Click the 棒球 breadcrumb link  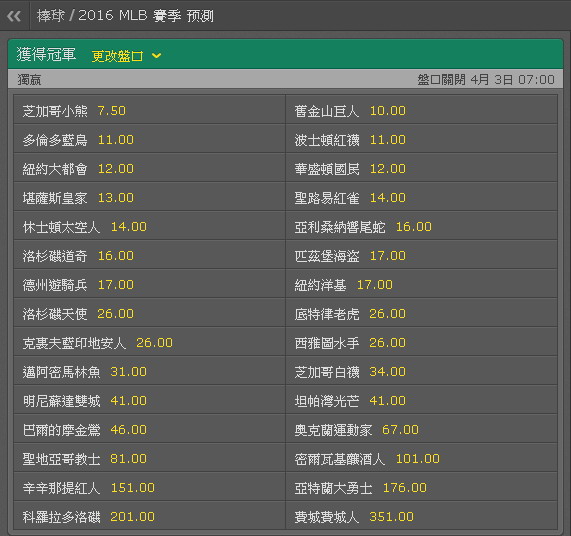(x=51, y=16)
